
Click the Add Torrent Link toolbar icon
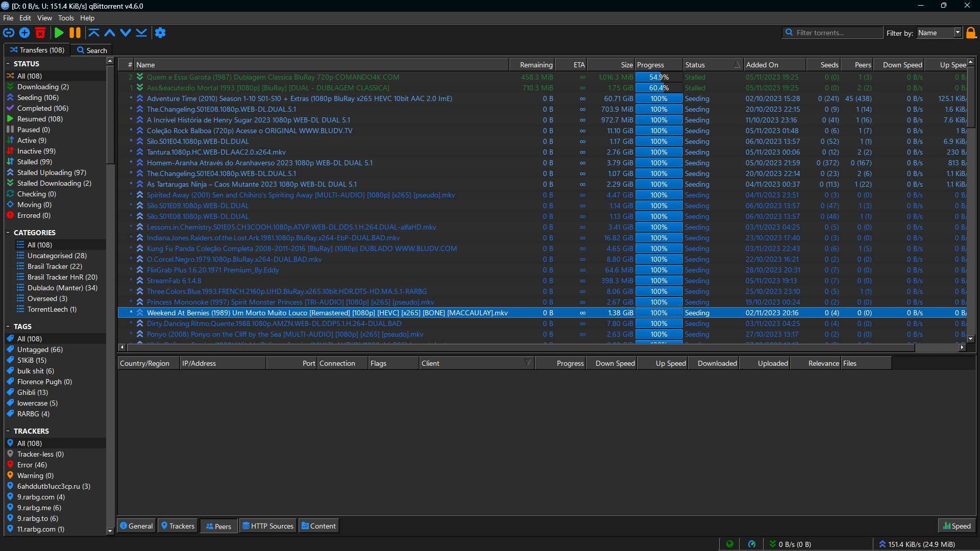pos(9,33)
